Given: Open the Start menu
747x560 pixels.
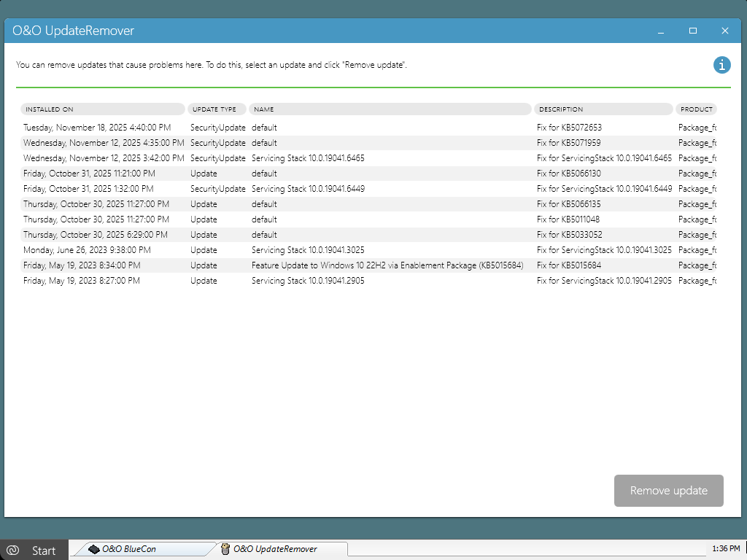Looking at the screenshot, I should tap(34, 551).
